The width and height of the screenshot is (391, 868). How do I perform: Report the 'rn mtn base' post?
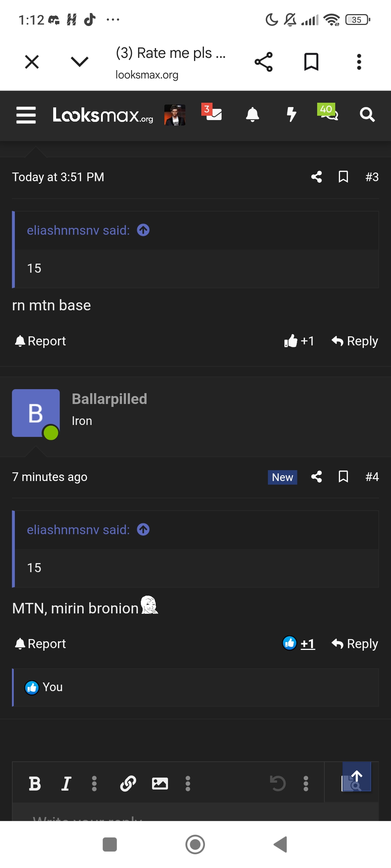41,341
